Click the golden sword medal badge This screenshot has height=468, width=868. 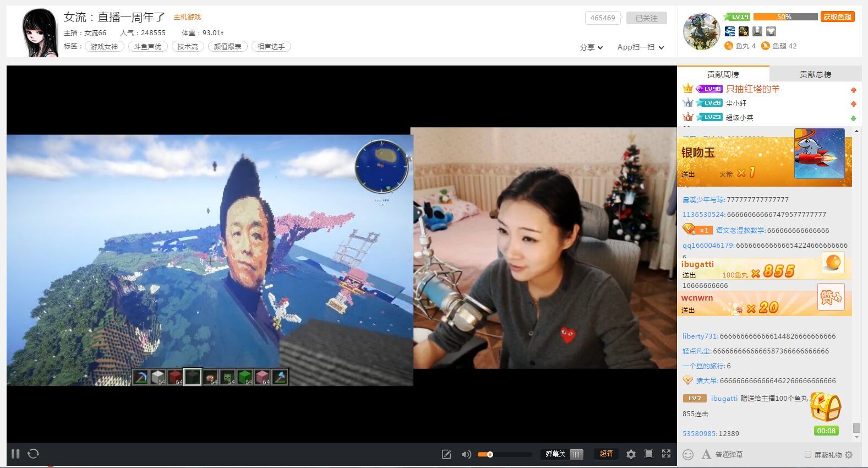(744, 31)
